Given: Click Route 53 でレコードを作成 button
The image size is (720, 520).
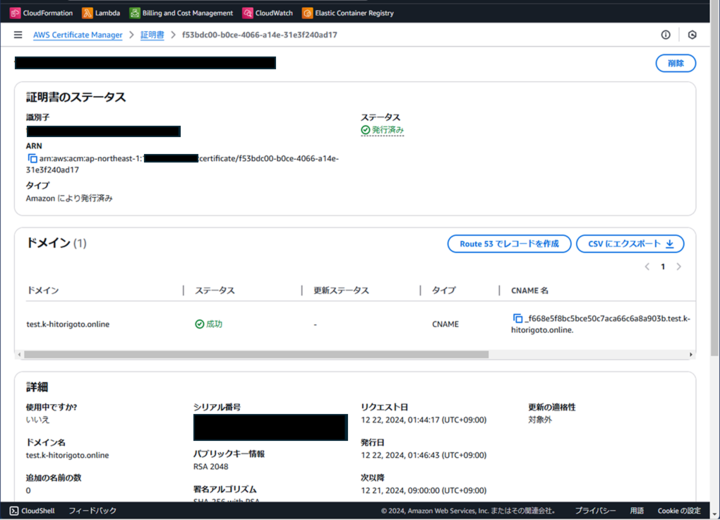Looking at the screenshot, I should click(x=509, y=244).
